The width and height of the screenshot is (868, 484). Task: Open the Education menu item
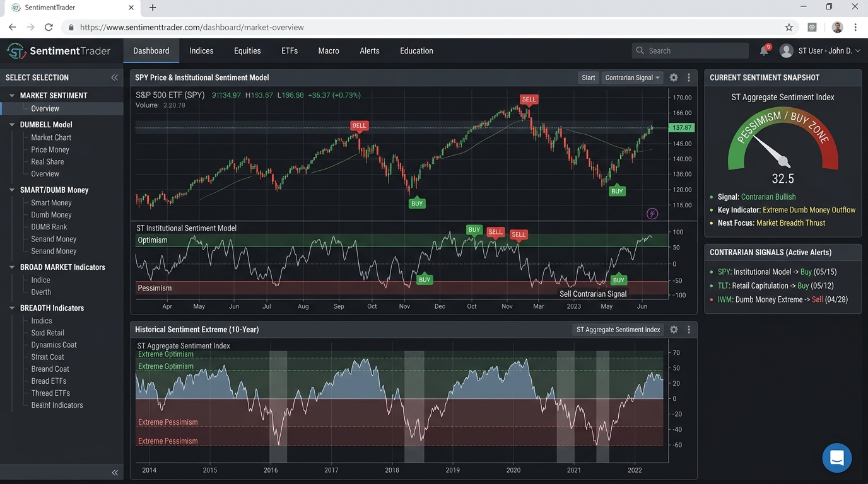point(416,50)
